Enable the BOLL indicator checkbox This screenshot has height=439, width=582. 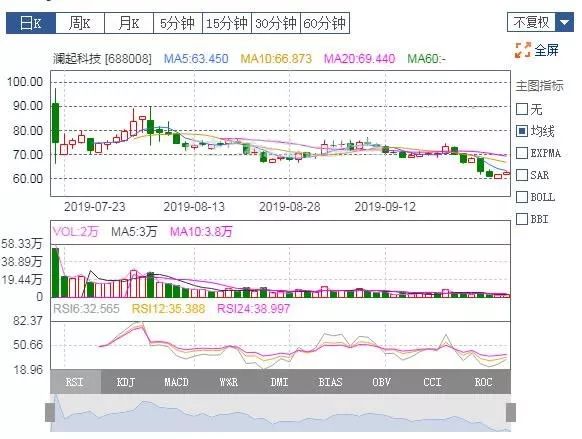[522, 197]
